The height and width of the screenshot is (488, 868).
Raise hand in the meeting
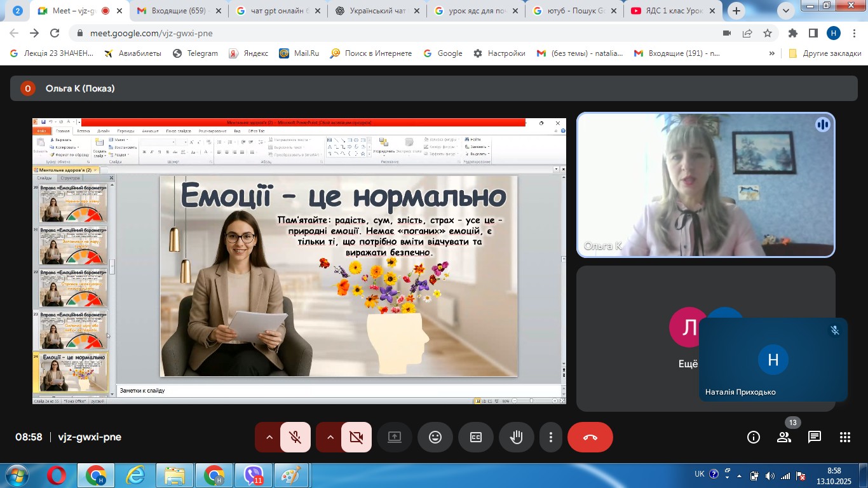pos(516,437)
